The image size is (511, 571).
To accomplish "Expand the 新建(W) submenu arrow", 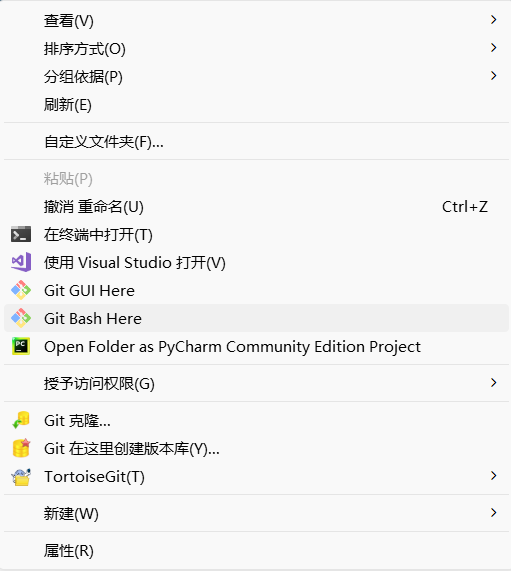I will point(494,513).
